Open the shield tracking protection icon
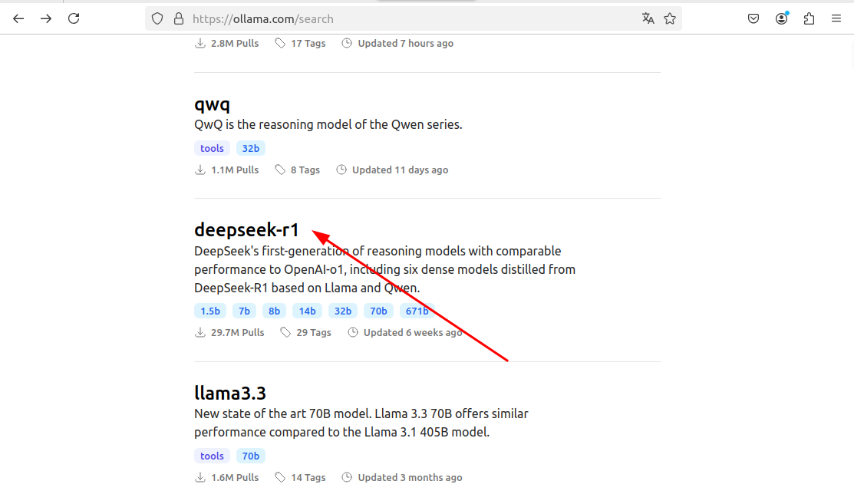The height and width of the screenshot is (504, 854). (157, 19)
